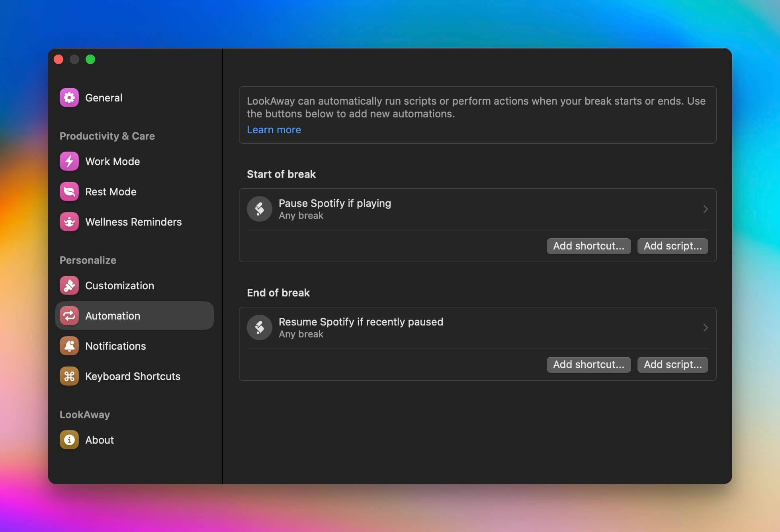Open the Learn more link
The image size is (780, 532).
click(274, 129)
